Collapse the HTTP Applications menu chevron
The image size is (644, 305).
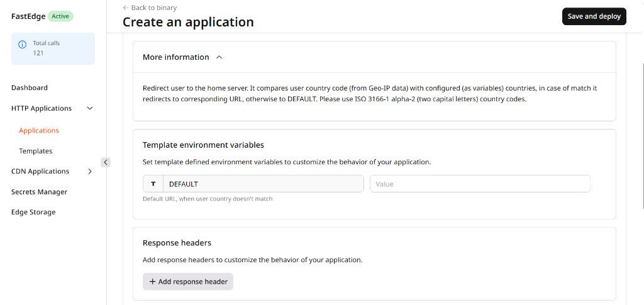(x=90, y=108)
